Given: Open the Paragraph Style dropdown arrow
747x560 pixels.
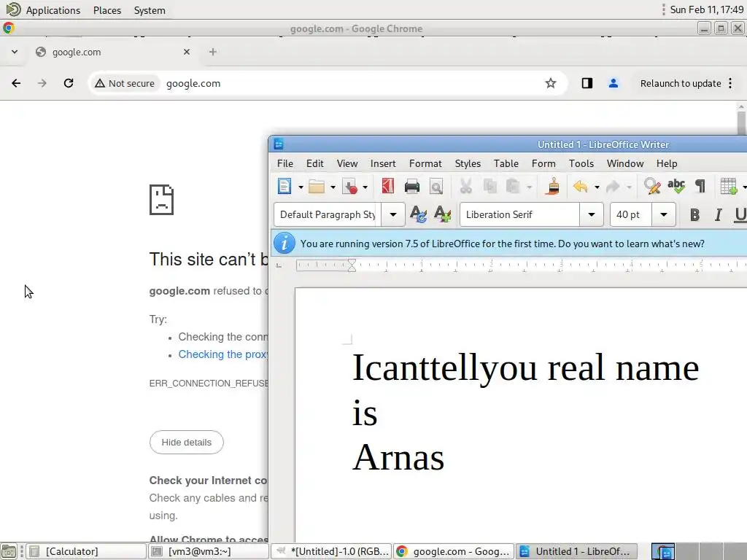Looking at the screenshot, I should tap(393, 214).
